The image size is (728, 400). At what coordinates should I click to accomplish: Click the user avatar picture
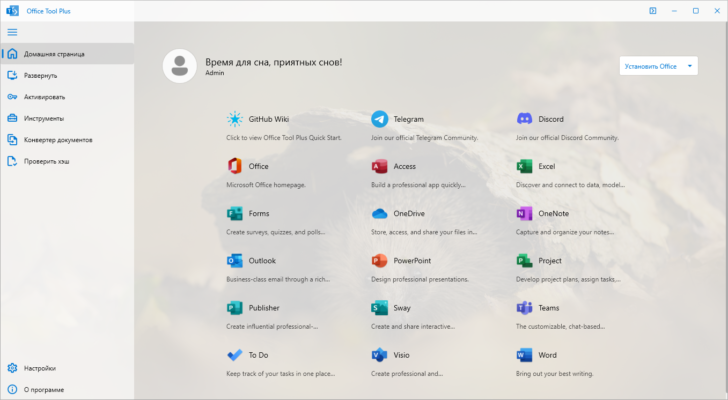pyautogui.click(x=180, y=66)
